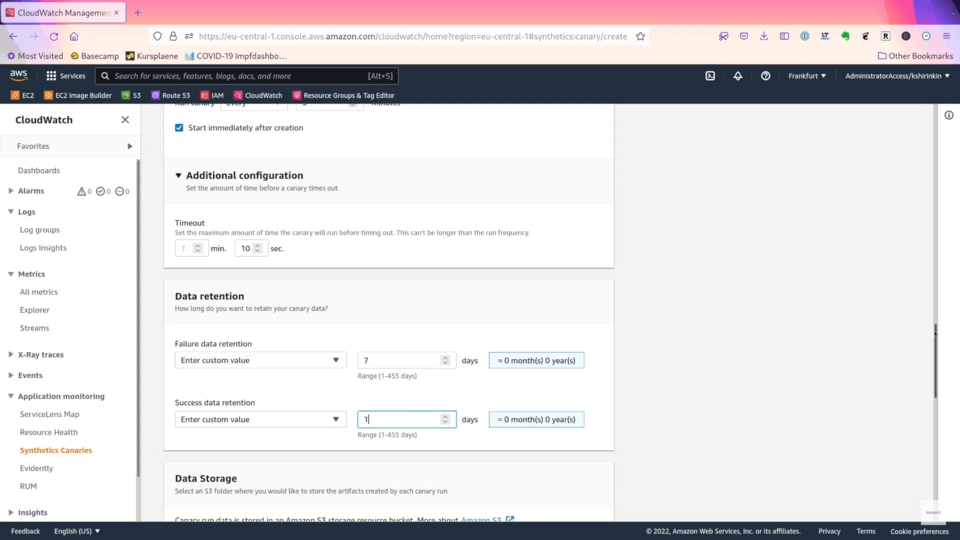Collapse the Additional configuration section
960x540 pixels.
coord(178,176)
